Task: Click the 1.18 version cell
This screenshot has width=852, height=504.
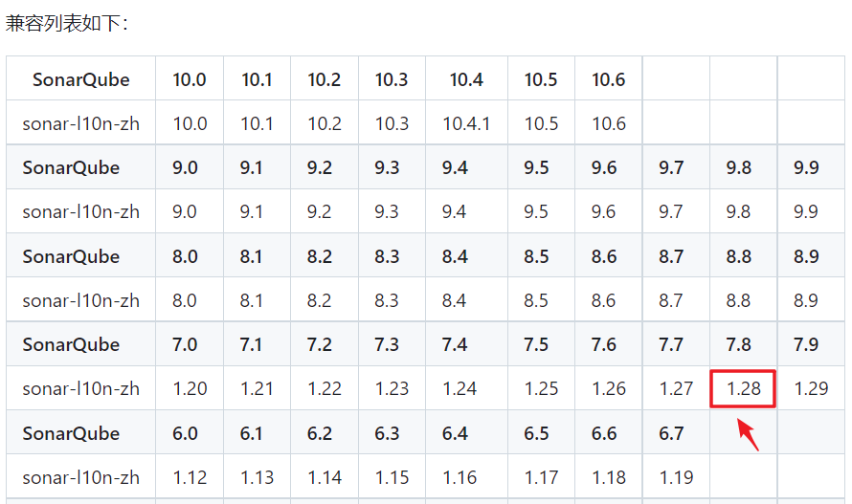Action: pos(609,477)
